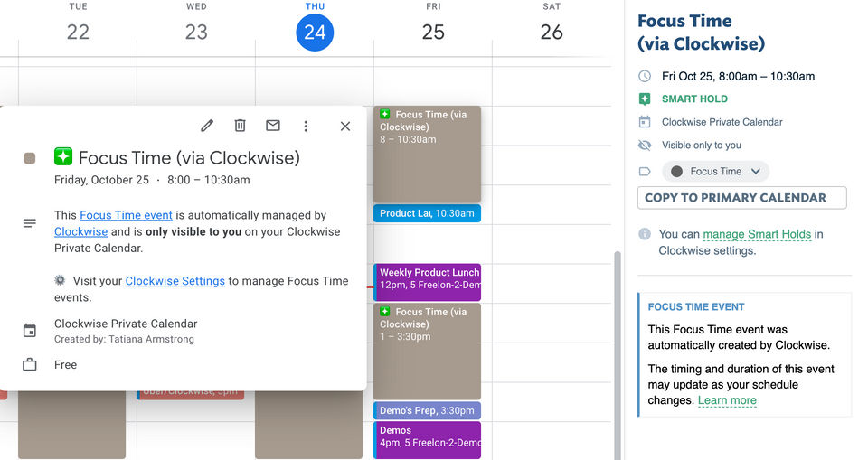Open the three-dot options menu in popup
The width and height of the screenshot is (868, 460).
pos(306,127)
